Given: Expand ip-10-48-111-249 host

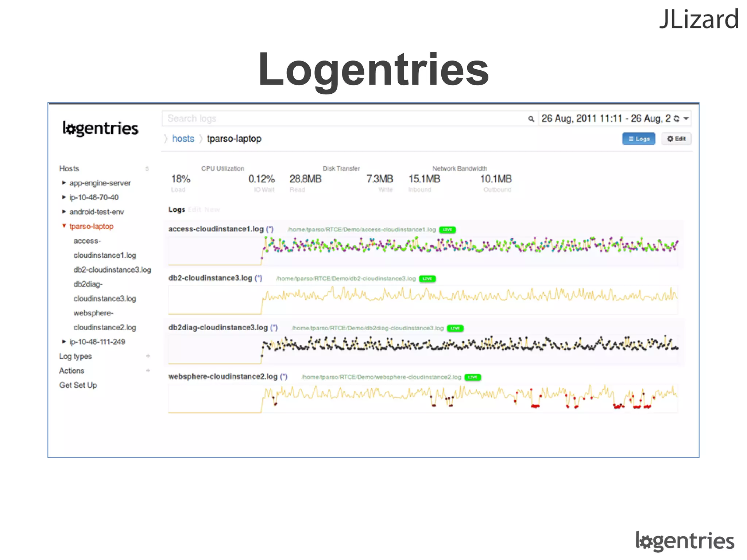Looking at the screenshot, I should tap(64, 342).
